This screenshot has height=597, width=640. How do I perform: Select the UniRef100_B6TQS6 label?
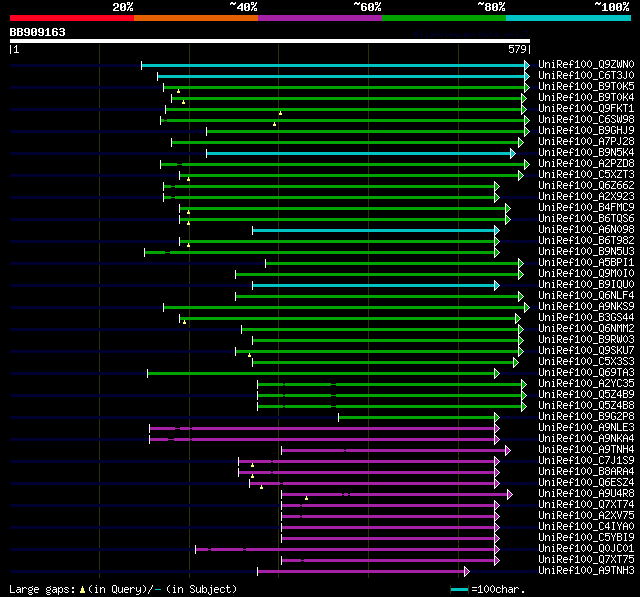tap(586, 219)
